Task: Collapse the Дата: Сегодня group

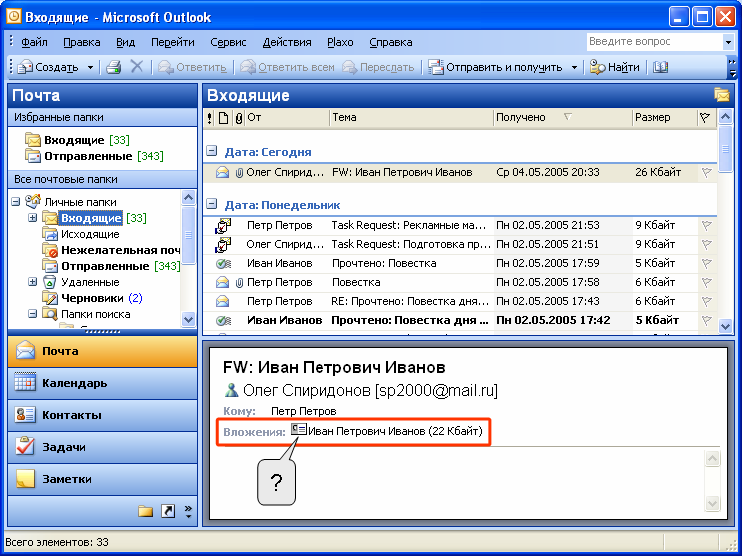Action: [212, 151]
